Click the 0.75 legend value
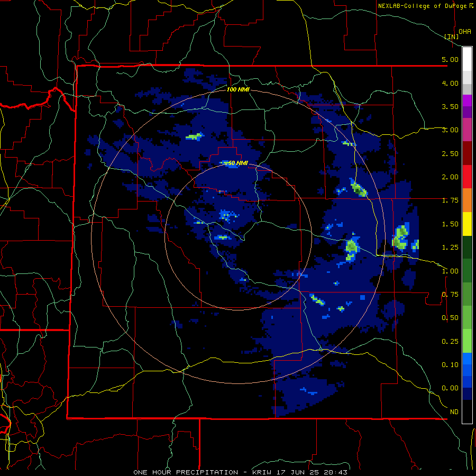The image size is (476, 476). click(450, 295)
